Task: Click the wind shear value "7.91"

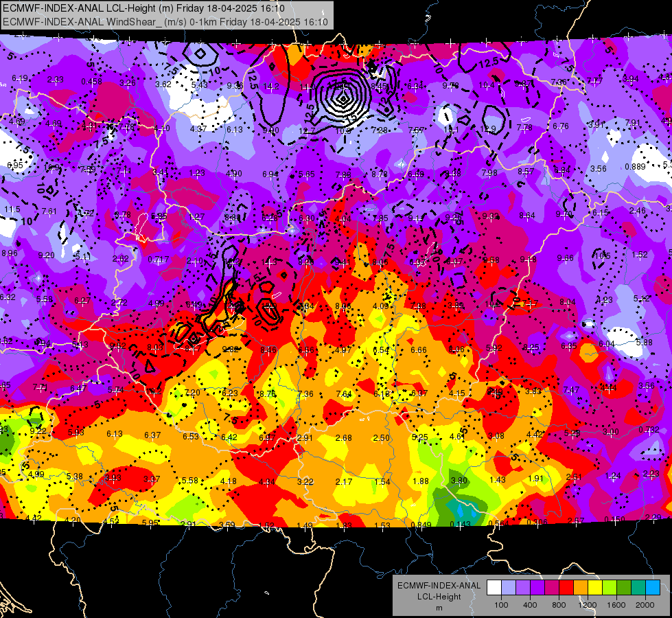Action: click(633, 123)
